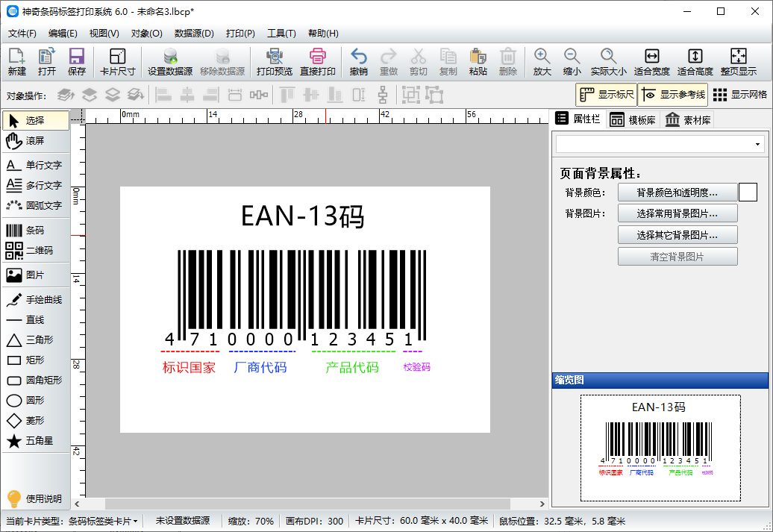773x532 pixels.
Task: Open the 帮助(H) menu
Action: click(323, 34)
